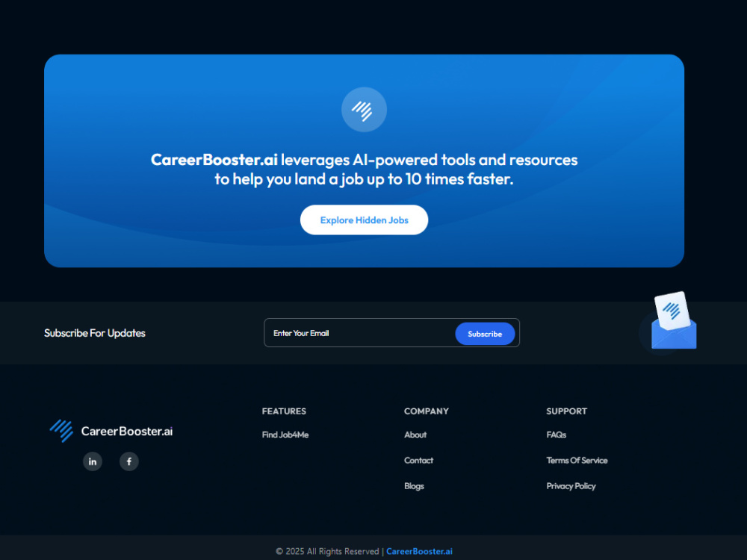This screenshot has width=747, height=560.
Task: Click the Explore Hidden Jobs button
Action: tap(364, 220)
